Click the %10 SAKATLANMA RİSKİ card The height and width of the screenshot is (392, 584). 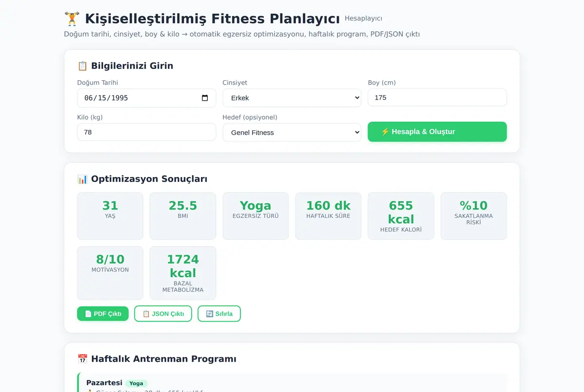point(474,216)
